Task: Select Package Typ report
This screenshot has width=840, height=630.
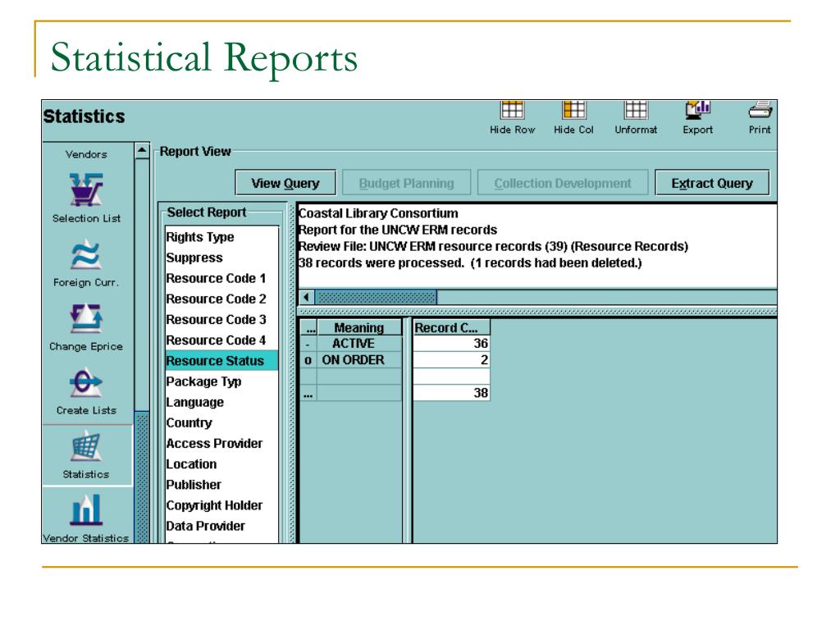Action: point(221,381)
